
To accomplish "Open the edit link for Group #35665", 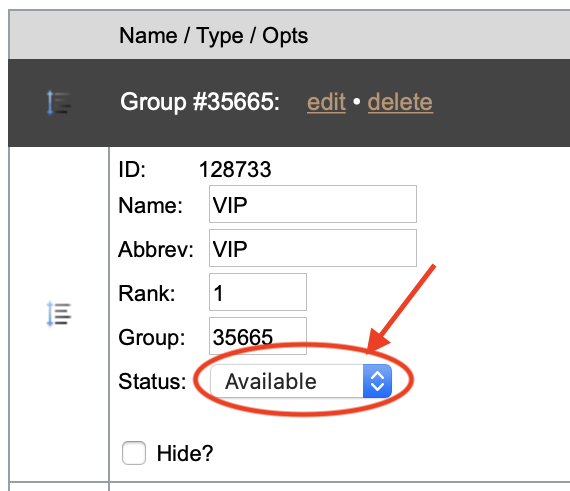I will 326,102.
